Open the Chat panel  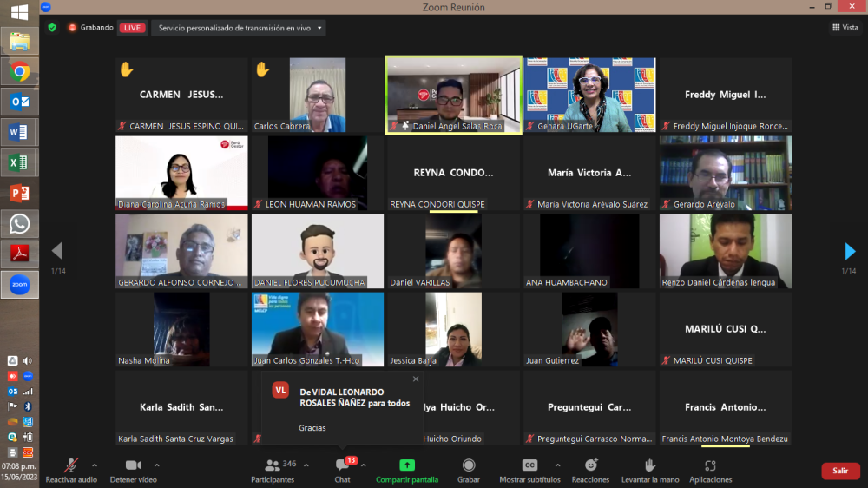point(343,470)
